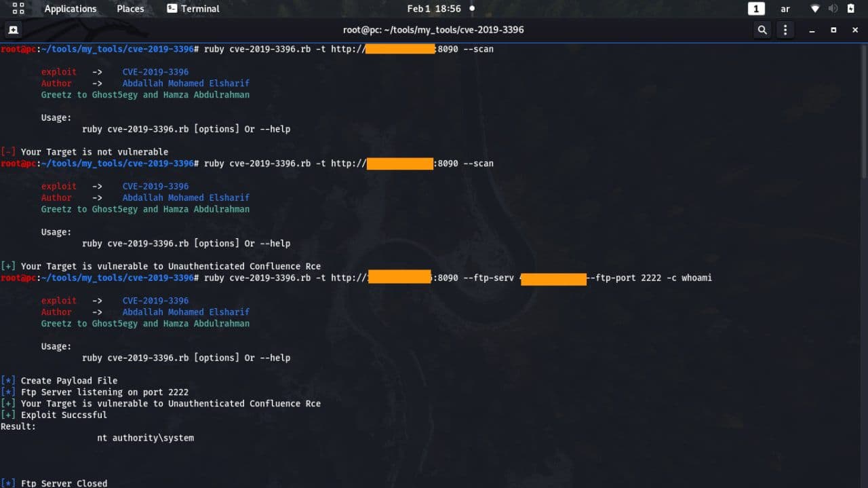
Task: Click the notification dot beside the clock
Action: pos(472,9)
